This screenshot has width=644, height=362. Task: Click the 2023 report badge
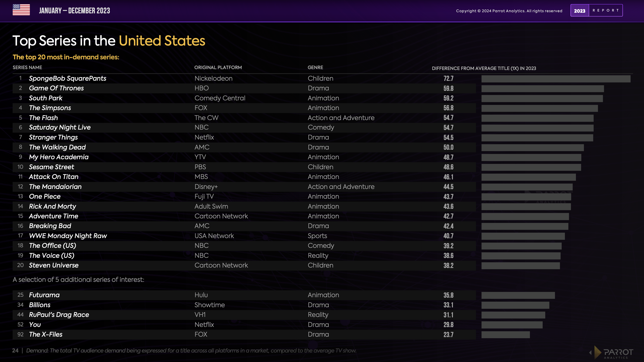(x=596, y=10)
